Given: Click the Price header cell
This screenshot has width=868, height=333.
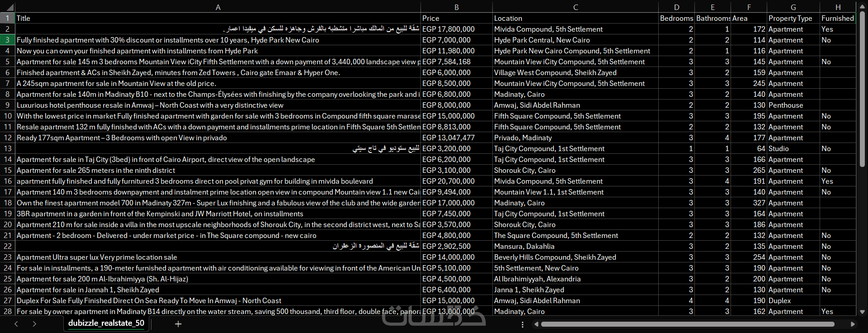Looking at the screenshot, I should 457,18.
